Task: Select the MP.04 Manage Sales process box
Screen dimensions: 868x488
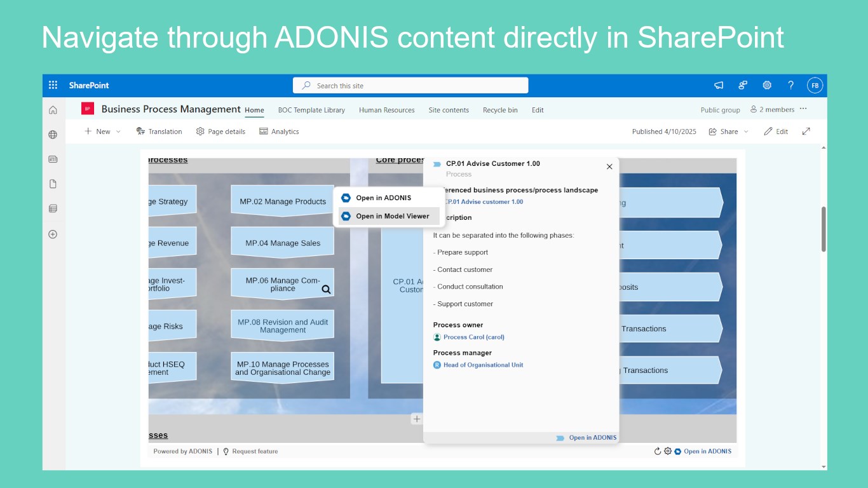Action: click(x=282, y=243)
